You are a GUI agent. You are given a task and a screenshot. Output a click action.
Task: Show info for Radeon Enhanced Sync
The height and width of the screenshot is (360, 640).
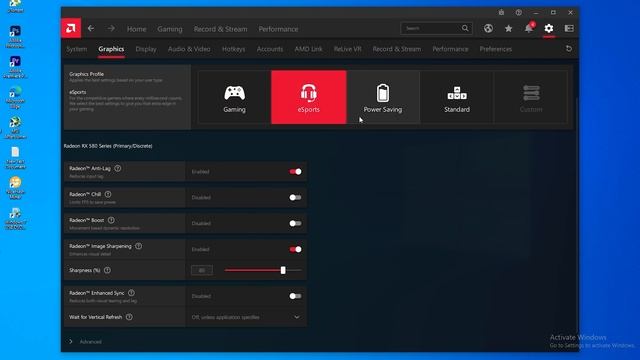tap(131, 293)
